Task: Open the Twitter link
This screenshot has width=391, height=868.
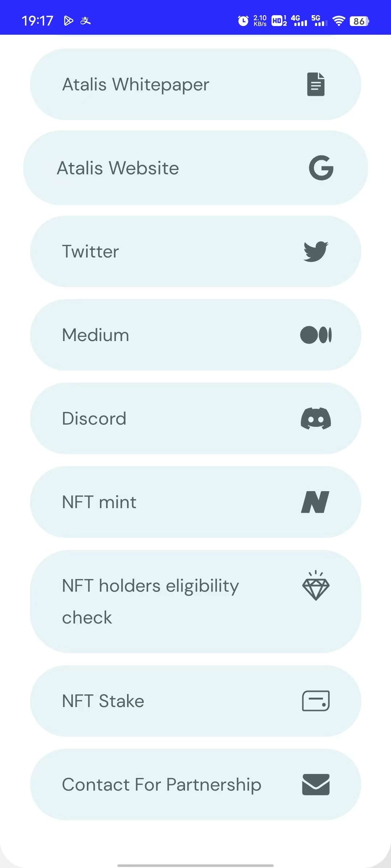Action: 195,251
